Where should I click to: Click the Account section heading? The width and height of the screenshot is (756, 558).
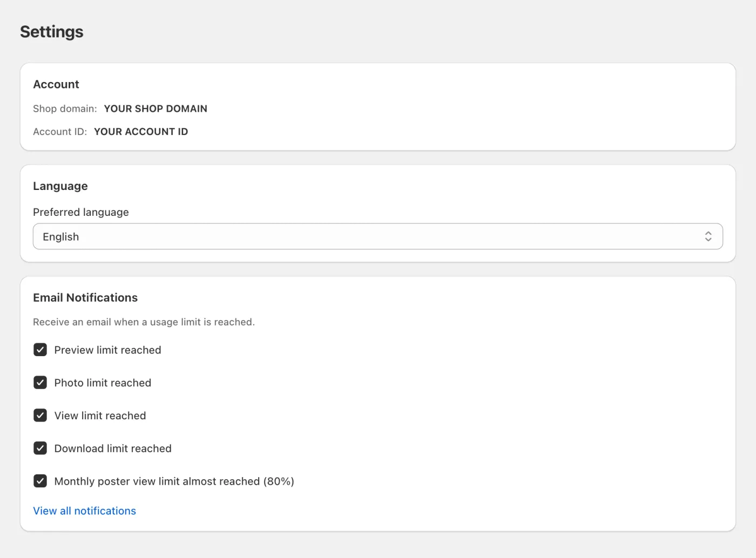(56, 84)
